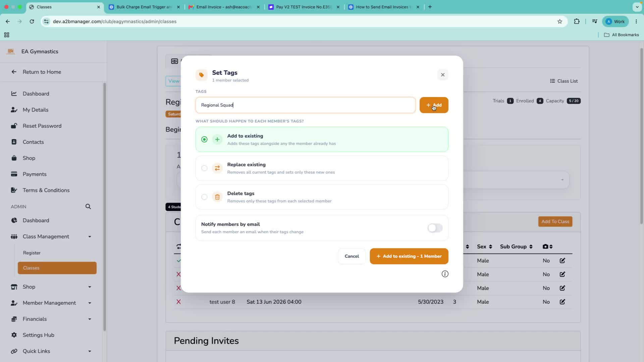The width and height of the screenshot is (644, 362).
Task: Click the Cancel button in dialog
Action: coord(352,256)
